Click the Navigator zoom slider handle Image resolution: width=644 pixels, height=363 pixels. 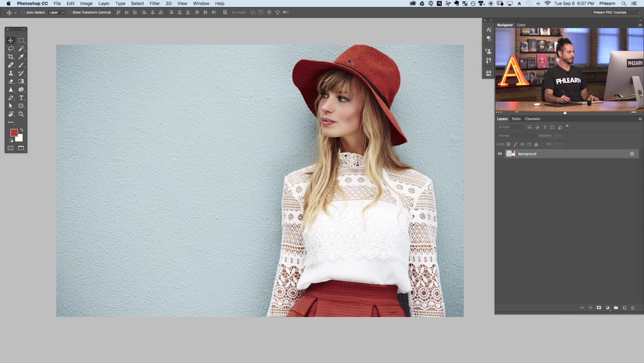(565, 112)
